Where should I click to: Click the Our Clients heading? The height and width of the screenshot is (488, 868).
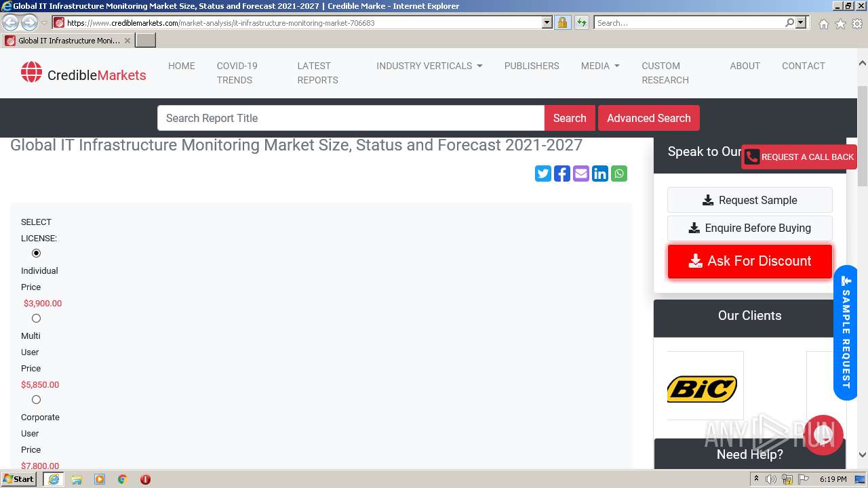tap(749, 315)
